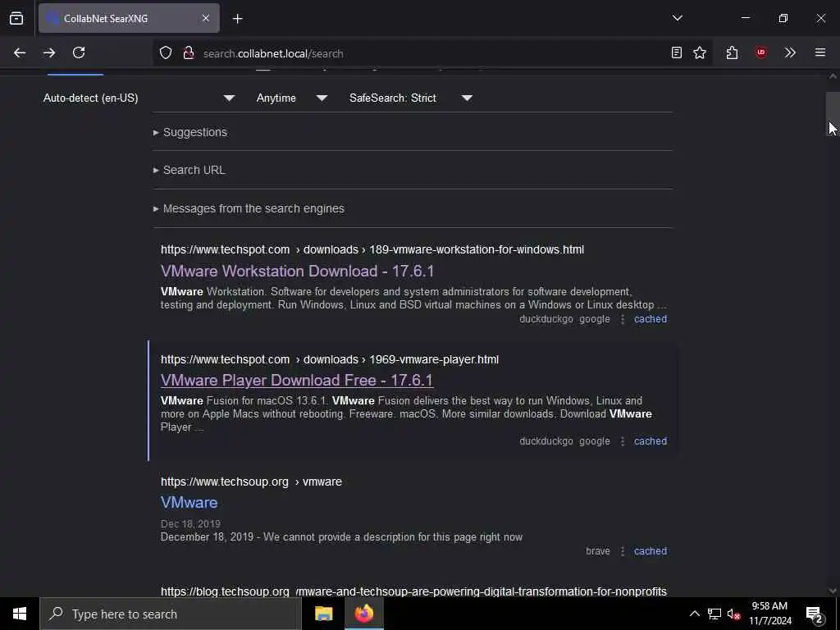
Task: Open result options dots for VMware Player
Action: coord(623,441)
